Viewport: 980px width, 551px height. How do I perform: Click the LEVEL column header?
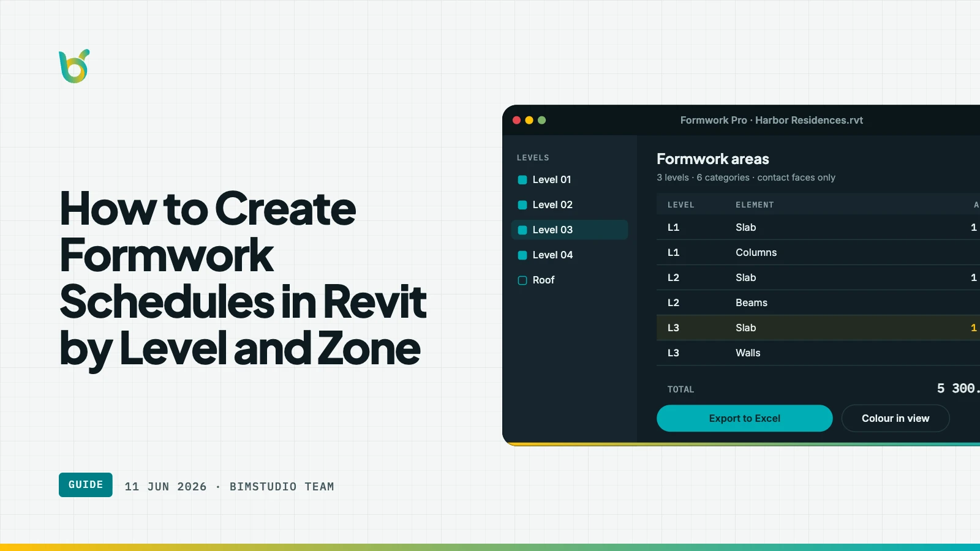(680, 205)
